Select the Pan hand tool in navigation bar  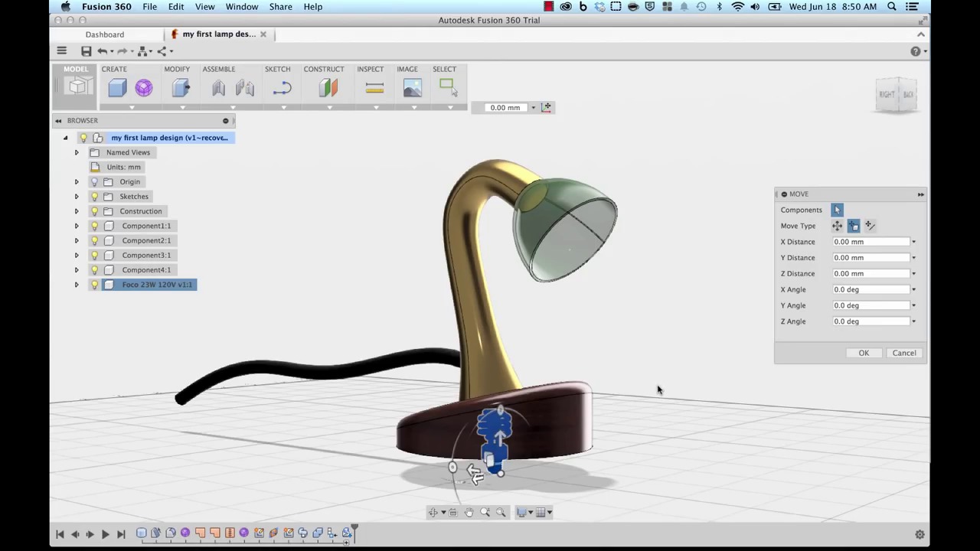tap(469, 513)
